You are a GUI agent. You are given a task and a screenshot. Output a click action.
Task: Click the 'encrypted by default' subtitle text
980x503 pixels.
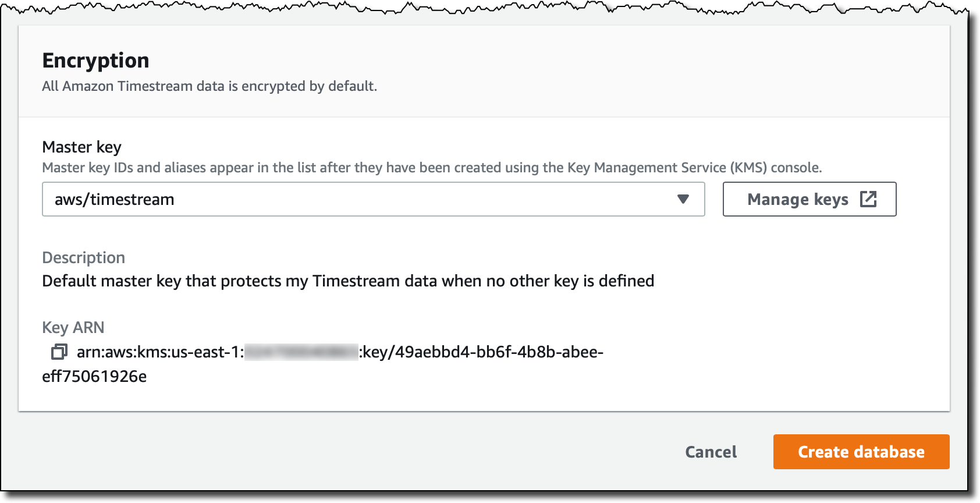point(210,86)
